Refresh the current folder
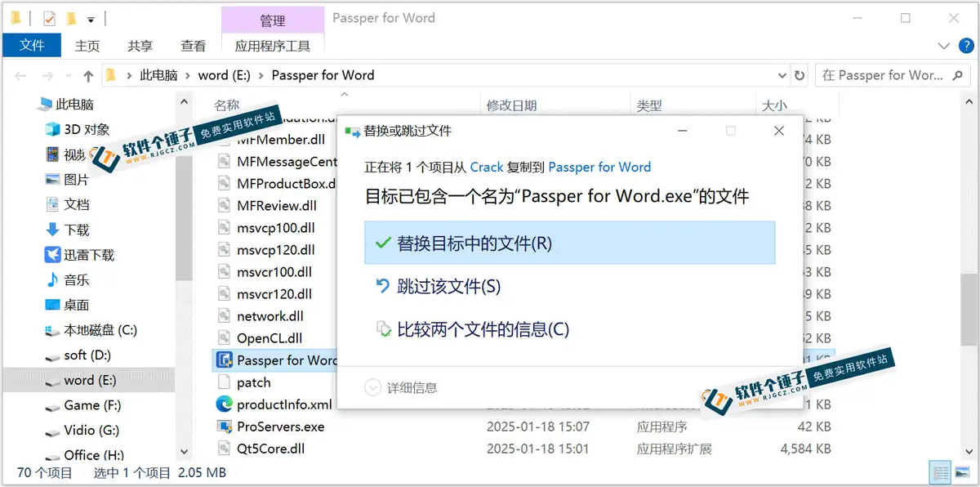This screenshot has height=487, width=980. 800,75
